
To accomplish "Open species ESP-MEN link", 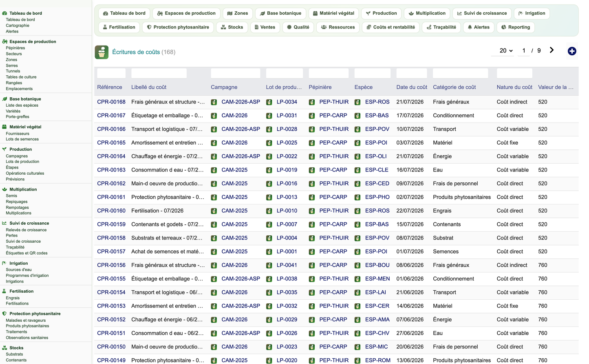I will (377, 279).
